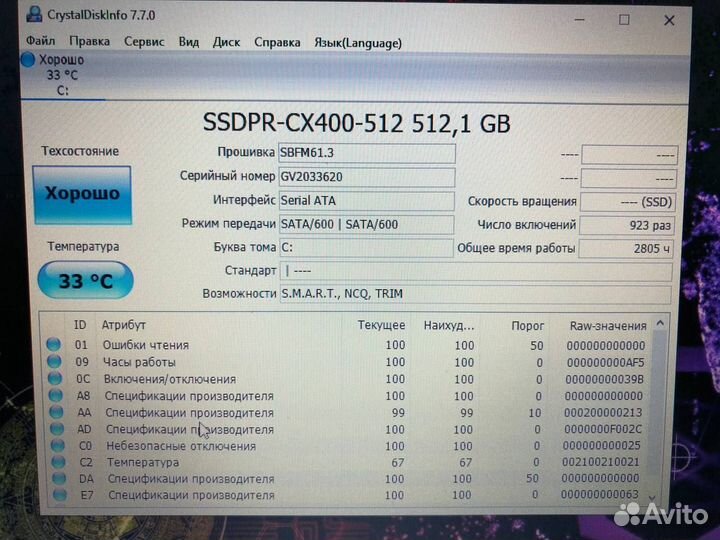720x540 pixels.
Task: Click the status circle for attribute E7
Action: tap(60, 495)
